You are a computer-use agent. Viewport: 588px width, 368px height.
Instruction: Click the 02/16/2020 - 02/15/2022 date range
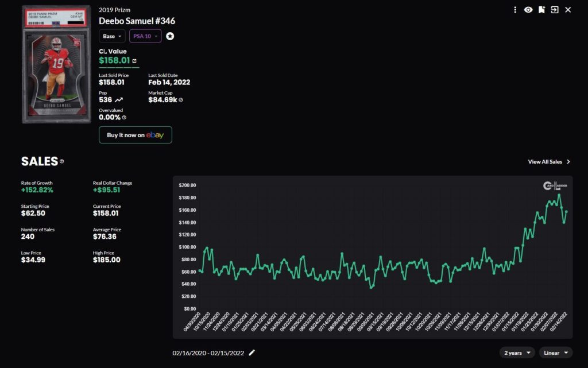pos(208,353)
